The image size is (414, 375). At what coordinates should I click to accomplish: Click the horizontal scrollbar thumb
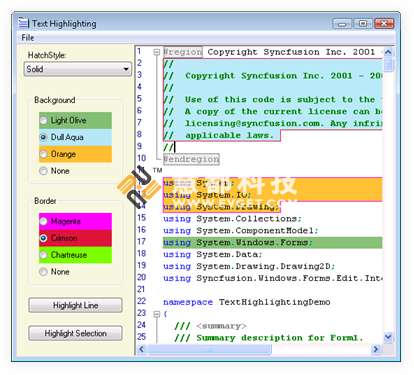pyautogui.click(x=209, y=349)
